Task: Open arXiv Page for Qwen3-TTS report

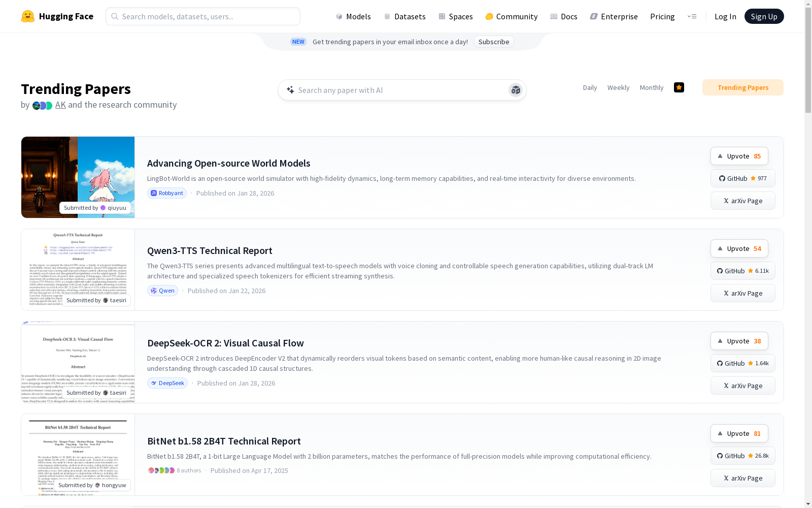Action: [x=742, y=293]
